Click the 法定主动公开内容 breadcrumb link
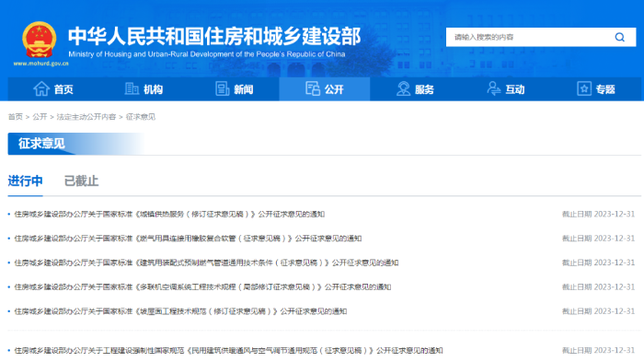644x362 pixels. coord(86,117)
